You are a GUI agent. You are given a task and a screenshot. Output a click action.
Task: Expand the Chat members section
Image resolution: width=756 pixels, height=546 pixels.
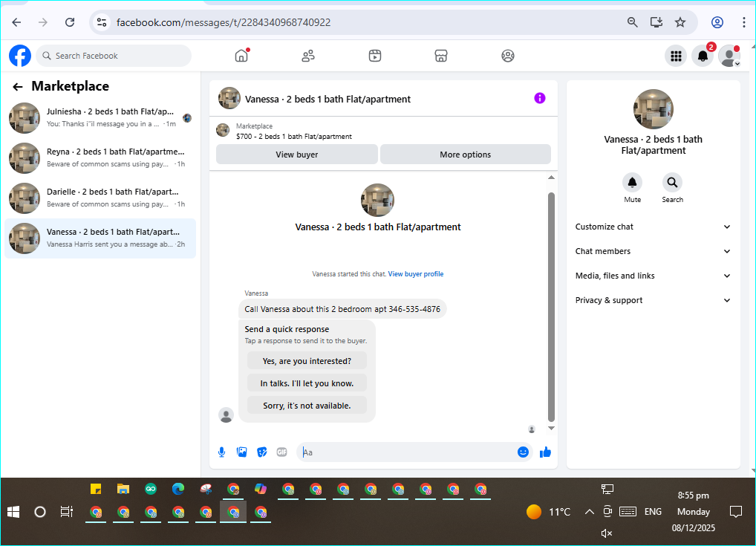coord(653,251)
